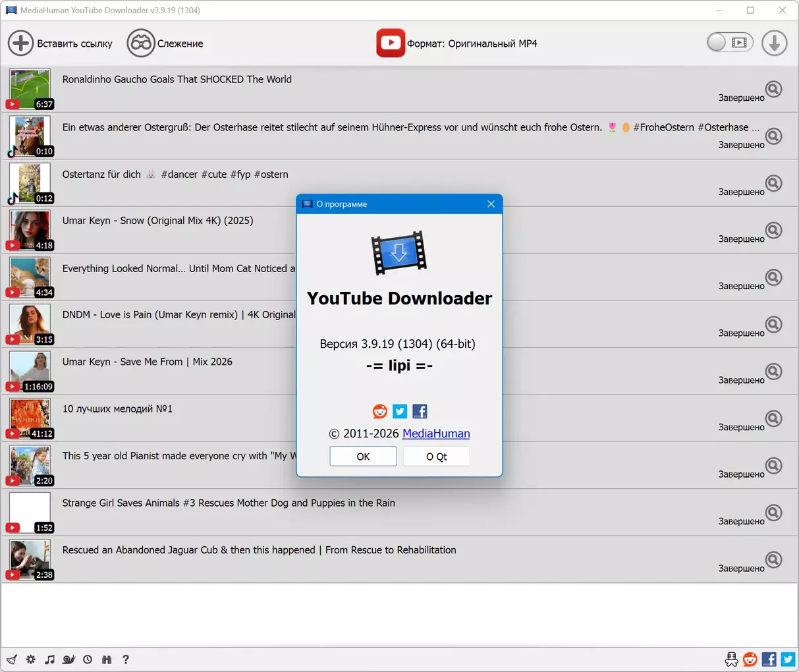The image size is (799, 672).
Task: Click the binoculars icon in bottom bar
Action: pyautogui.click(x=107, y=659)
